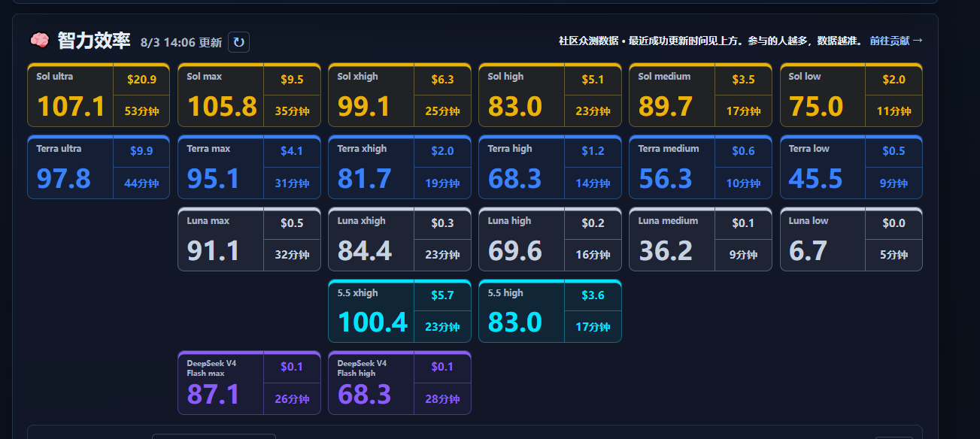The height and width of the screenshot is (439, 980).
Task: Select the DeepSeek V4 Flash max label
Action: 211,368
